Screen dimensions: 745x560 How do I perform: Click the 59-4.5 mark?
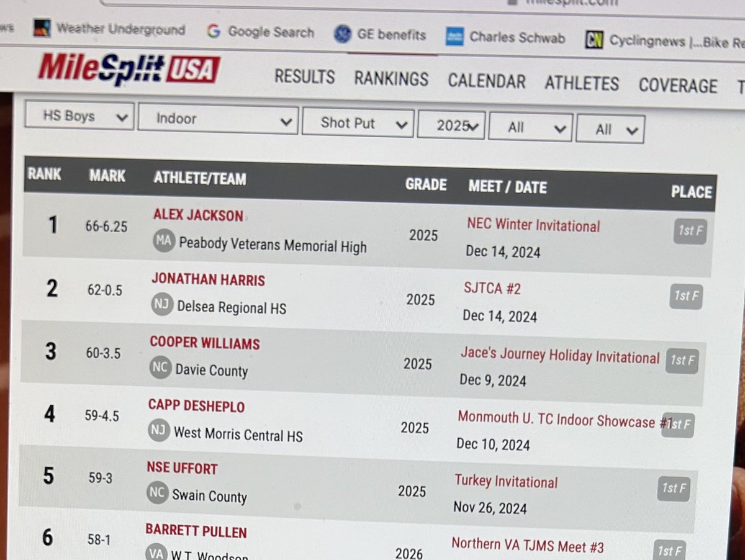[x=102, y=415]
